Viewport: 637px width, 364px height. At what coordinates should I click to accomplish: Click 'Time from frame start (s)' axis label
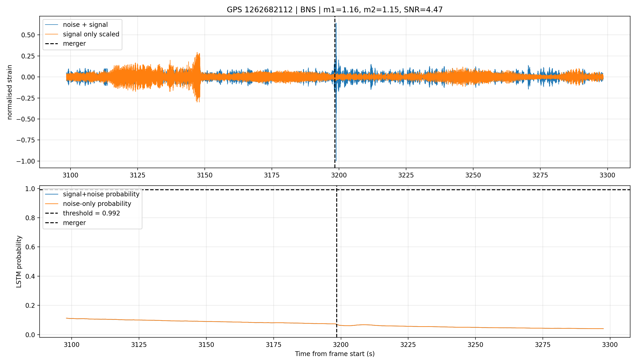click(x=334, y=354)
